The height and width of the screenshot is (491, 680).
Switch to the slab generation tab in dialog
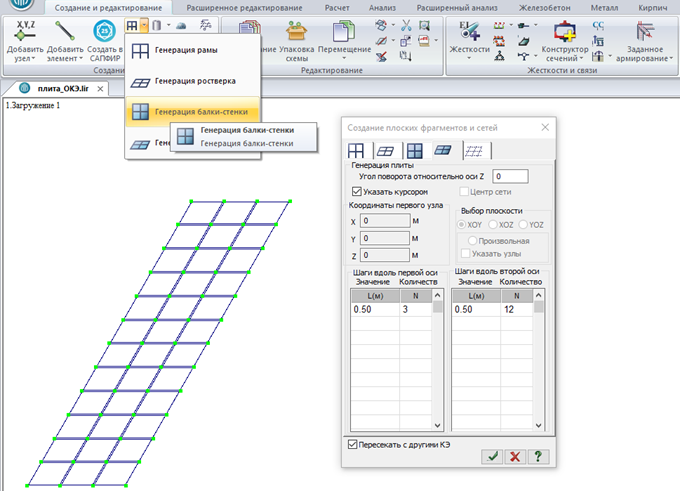pos(443,150)
